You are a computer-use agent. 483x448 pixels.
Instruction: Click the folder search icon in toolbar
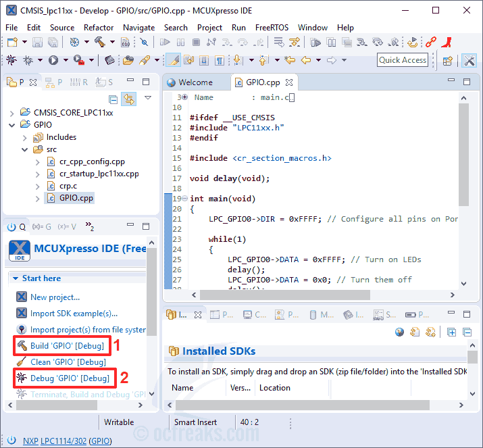[128, 60]
